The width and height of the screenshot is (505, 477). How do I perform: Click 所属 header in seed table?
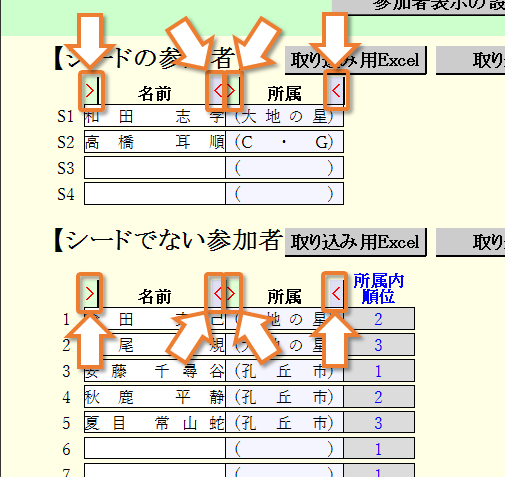click(284, 93)
